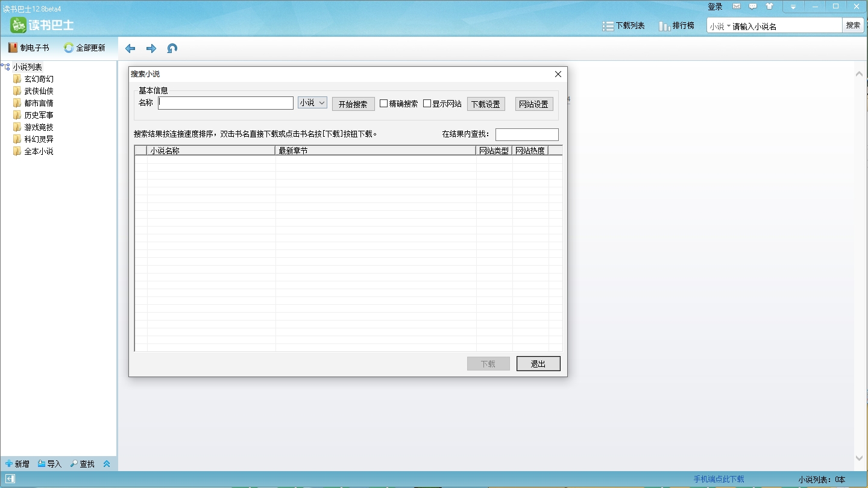Open the 制电子书 ebook maker tool
868x488 pixels.
(28, 46)
